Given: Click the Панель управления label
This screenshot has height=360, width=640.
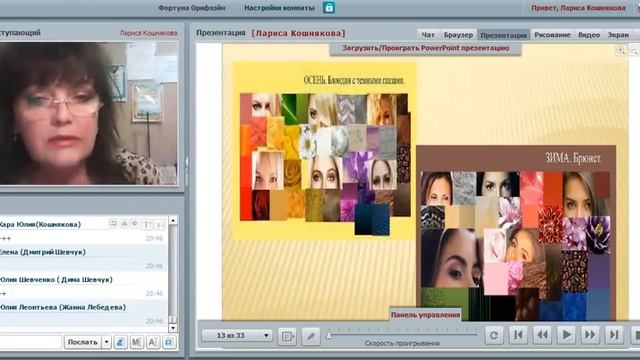Looking at the screenshot, I should click(425, 315).
